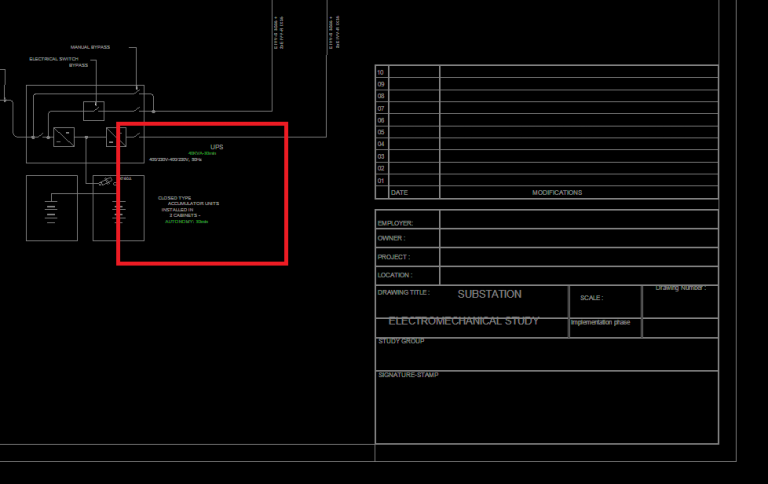Select the blank PROJECT field cell
This screenshot has height=484, width=768.
pos(578,257)
